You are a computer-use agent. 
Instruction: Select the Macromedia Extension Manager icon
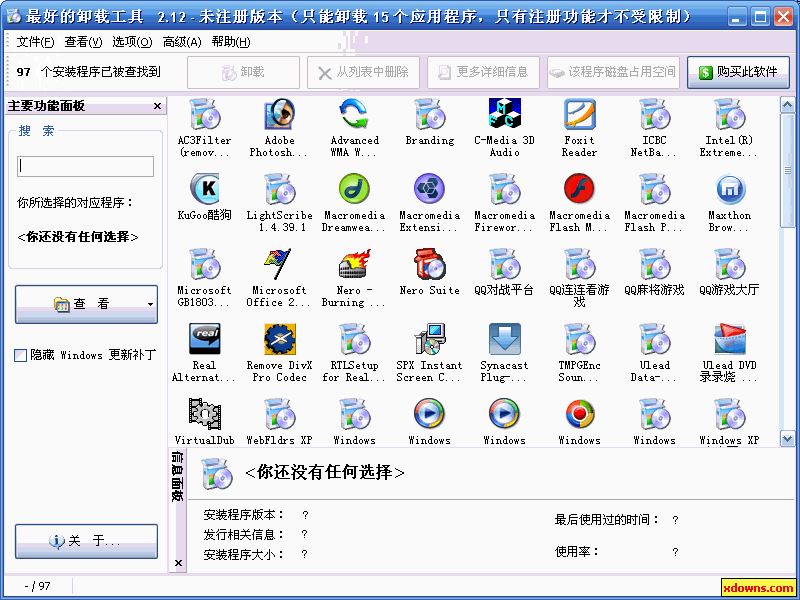pos(430,189)
